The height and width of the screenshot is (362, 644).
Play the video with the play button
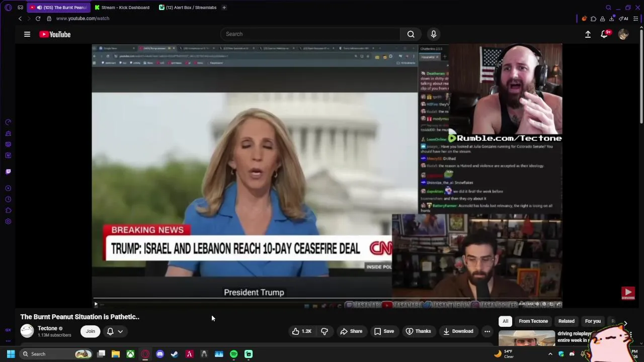pos(96,304)
